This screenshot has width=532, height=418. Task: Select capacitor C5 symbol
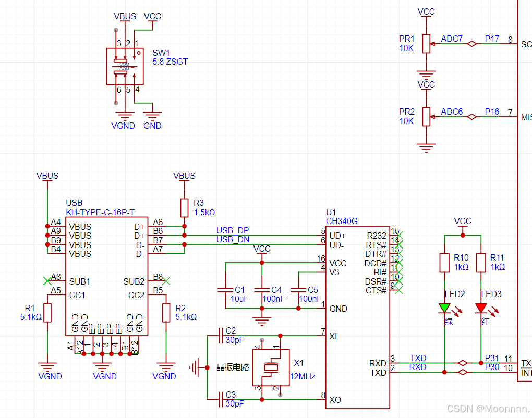click(298, 290)
